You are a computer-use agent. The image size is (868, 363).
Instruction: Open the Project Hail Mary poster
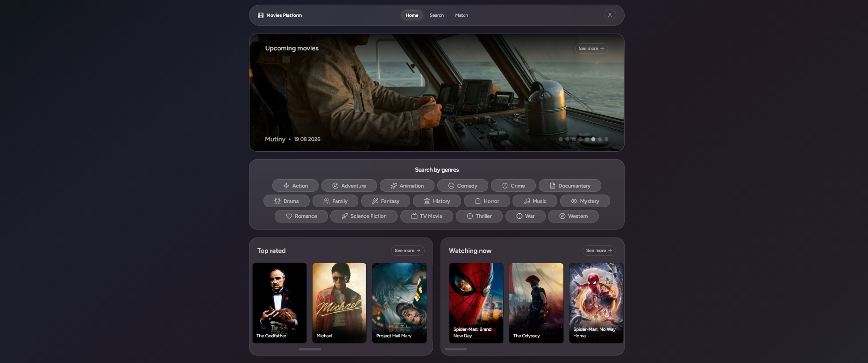point(399,303)
